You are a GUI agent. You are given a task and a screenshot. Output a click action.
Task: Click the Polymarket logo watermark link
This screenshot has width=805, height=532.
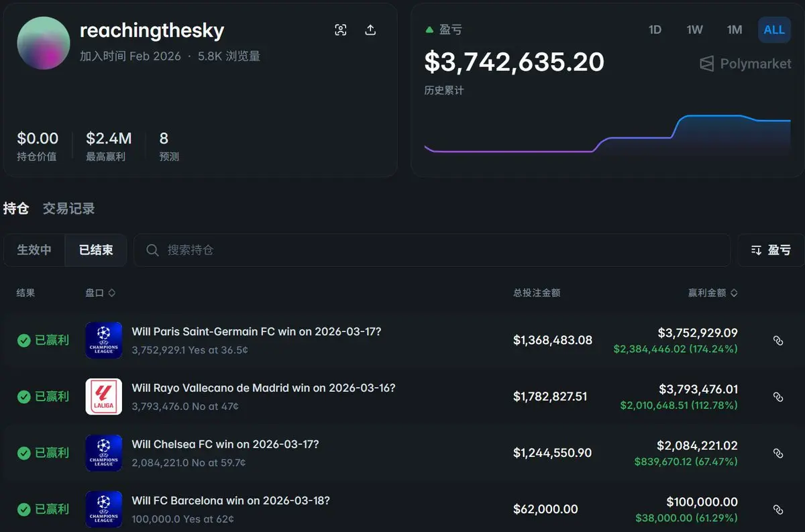point(745,64)
